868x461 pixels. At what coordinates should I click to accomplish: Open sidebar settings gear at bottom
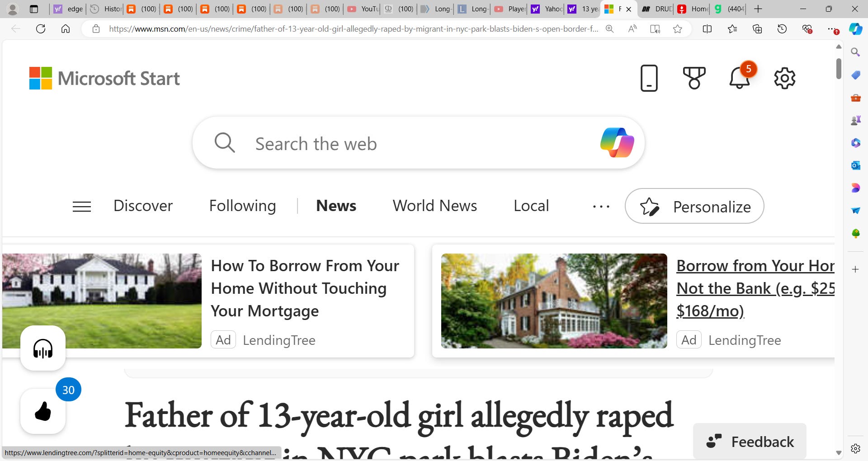coord(855,448)
